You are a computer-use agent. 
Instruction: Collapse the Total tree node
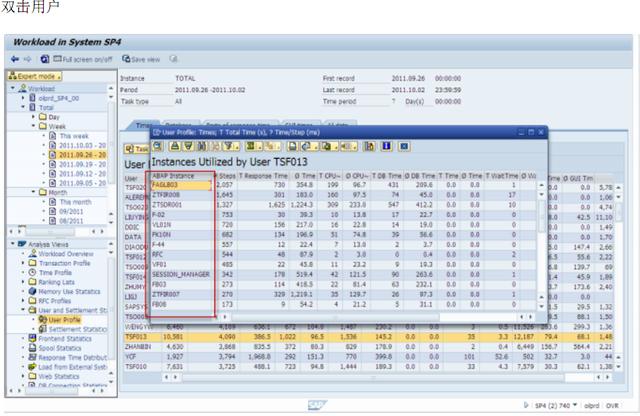23,107
